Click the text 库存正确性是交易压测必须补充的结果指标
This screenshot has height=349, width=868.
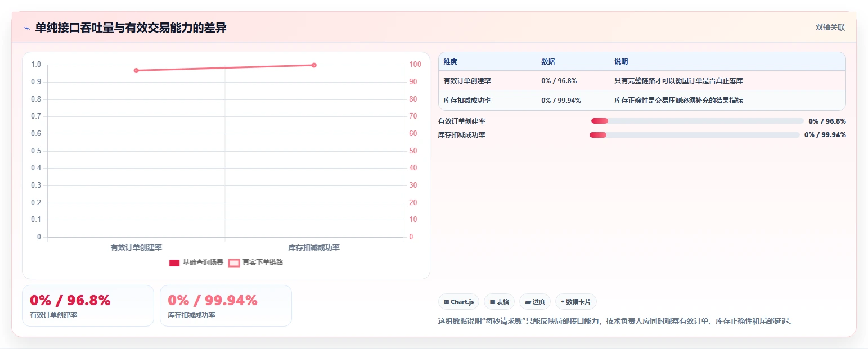tap(678, 101)
